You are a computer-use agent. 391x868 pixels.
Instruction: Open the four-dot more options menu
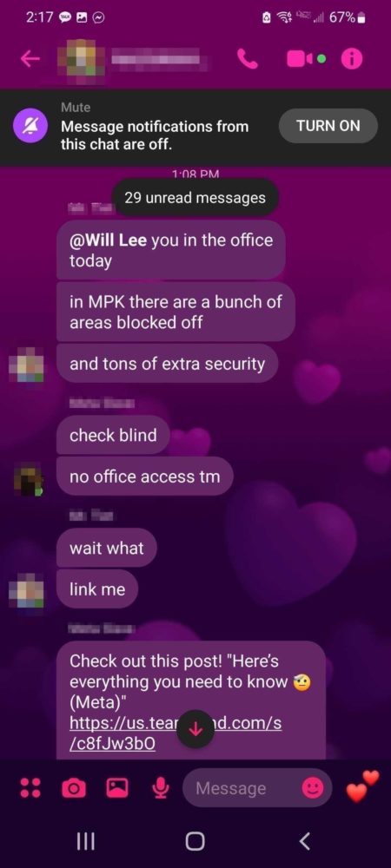(30, 788)
